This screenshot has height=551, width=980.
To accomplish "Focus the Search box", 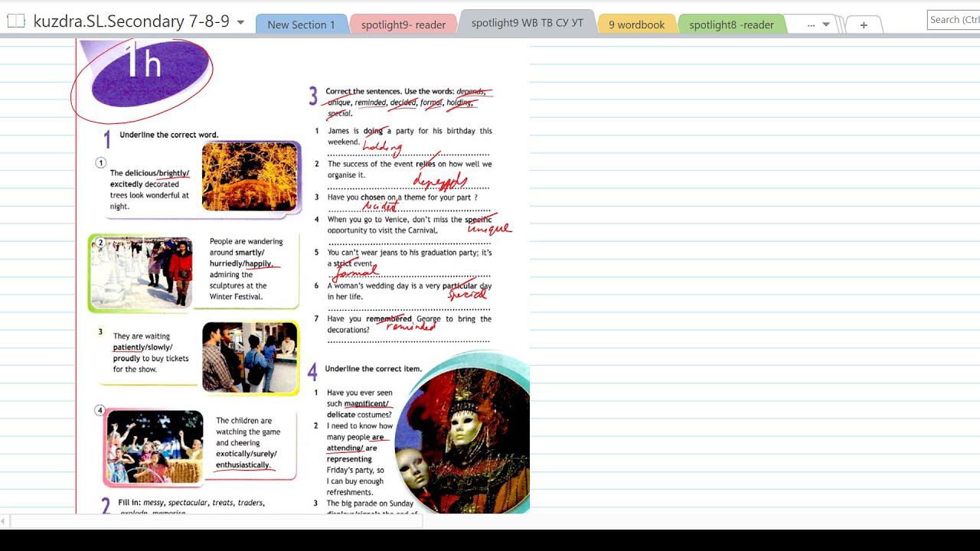I will tap(953, 20).
